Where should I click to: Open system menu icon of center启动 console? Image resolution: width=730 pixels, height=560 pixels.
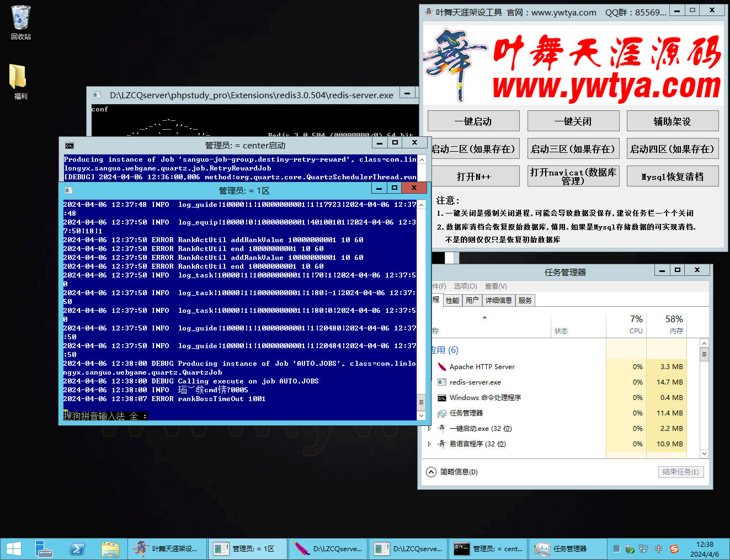click(70, 146)
